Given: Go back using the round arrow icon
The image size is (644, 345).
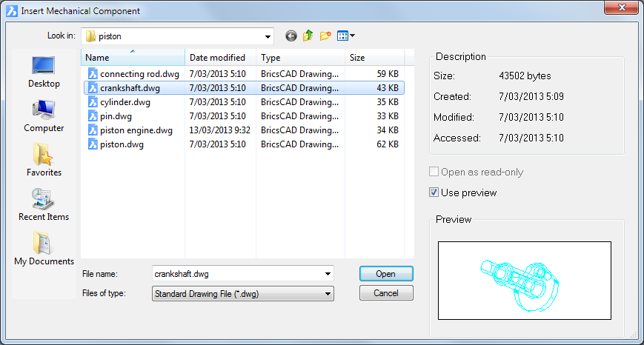Looking at the screenshot, I should pos(291,36).
